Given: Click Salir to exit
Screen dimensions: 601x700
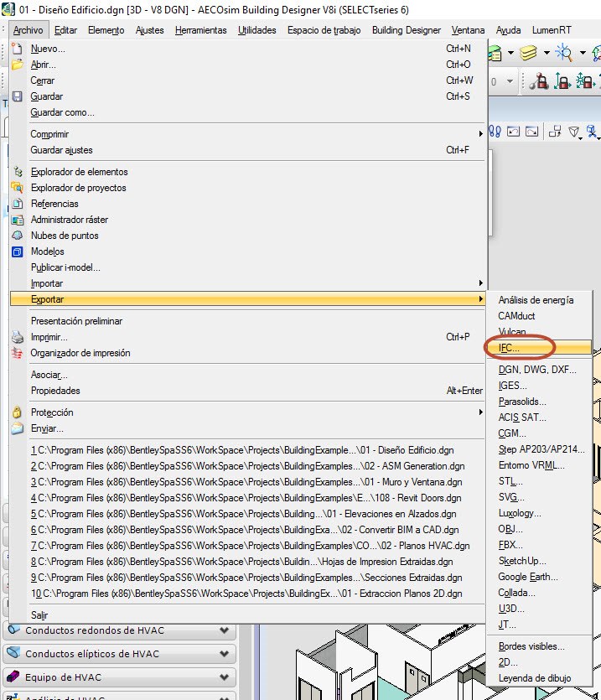Looking at the screenshot, I should click(x=247, y=615).
